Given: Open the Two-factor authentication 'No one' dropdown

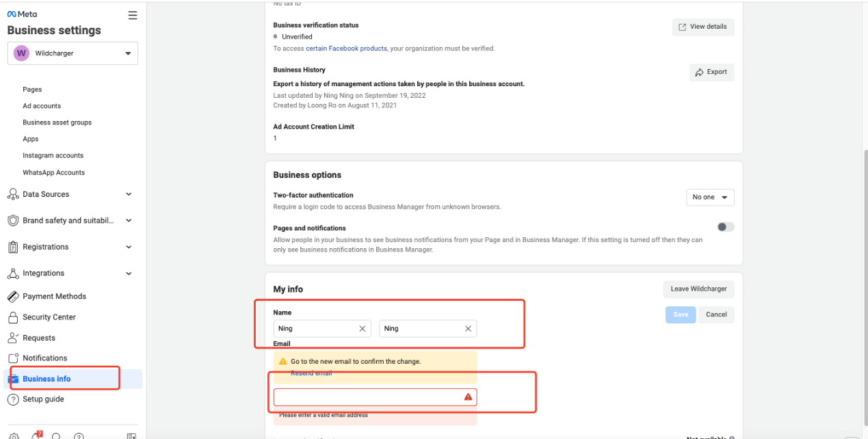Looking at the screenshot, I should point(709,198).
